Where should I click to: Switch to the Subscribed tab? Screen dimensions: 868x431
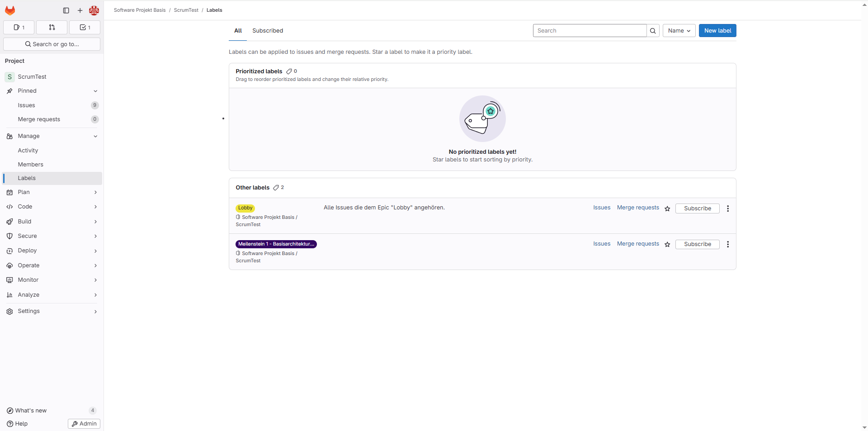tap(268, 31)
